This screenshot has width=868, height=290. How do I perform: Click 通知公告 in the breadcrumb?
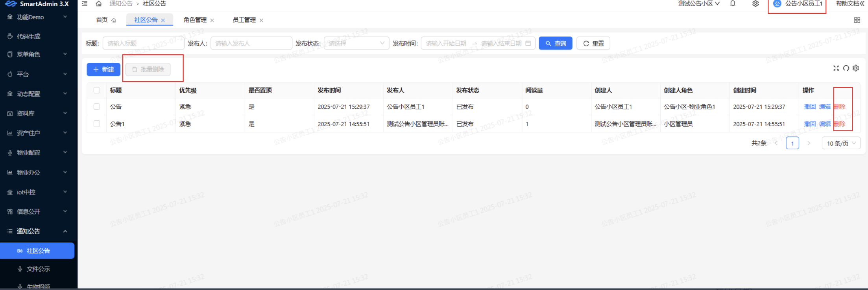click(x=121, y=4)
